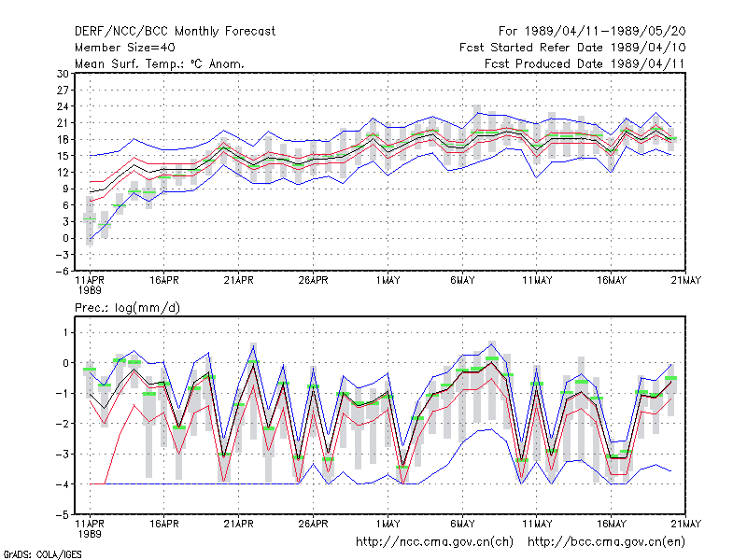
Task: Click 21MAY tick label on precipitation chart
Action: pos(686,524)
